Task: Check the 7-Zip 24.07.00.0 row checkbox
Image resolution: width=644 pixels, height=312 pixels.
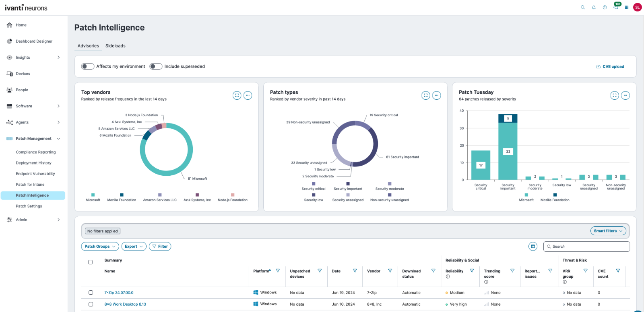Action: click(x=91, y=293)
